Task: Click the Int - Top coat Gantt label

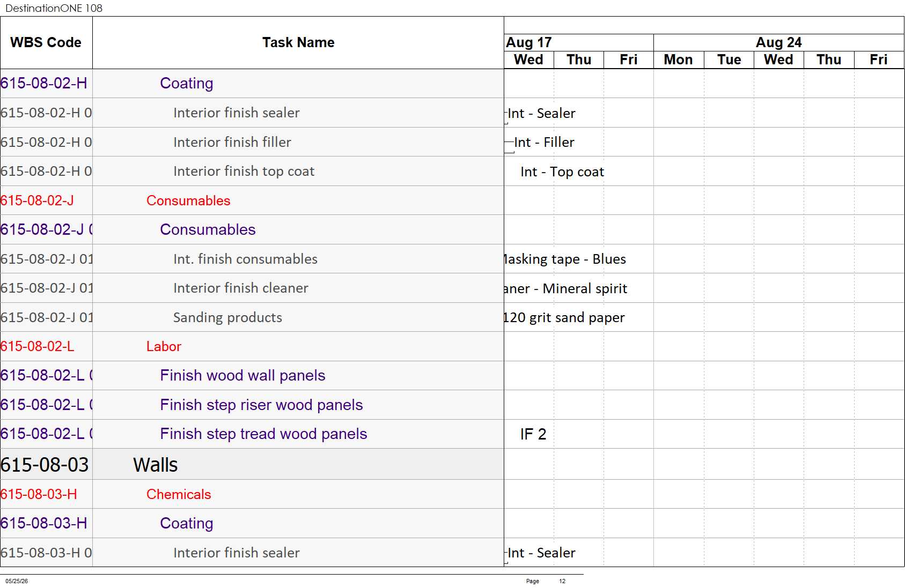Action: point(562,172)
